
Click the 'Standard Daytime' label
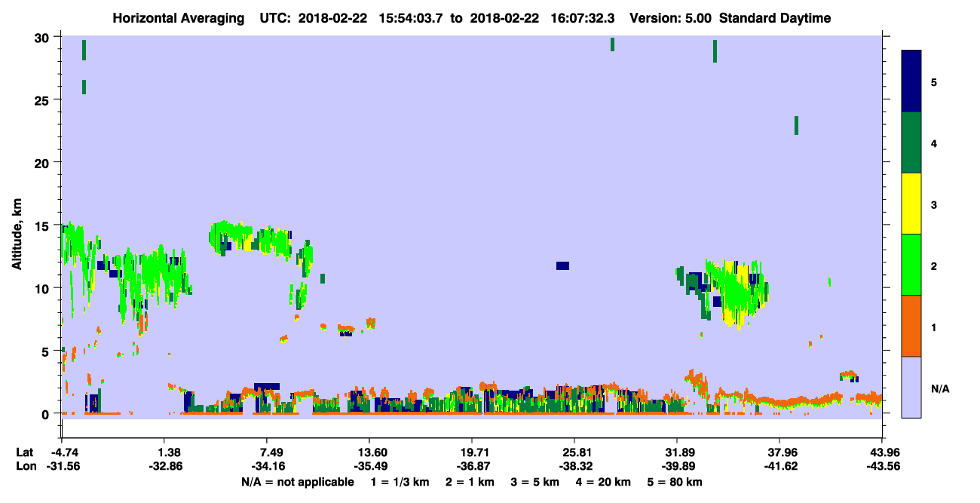pos(775,18)
